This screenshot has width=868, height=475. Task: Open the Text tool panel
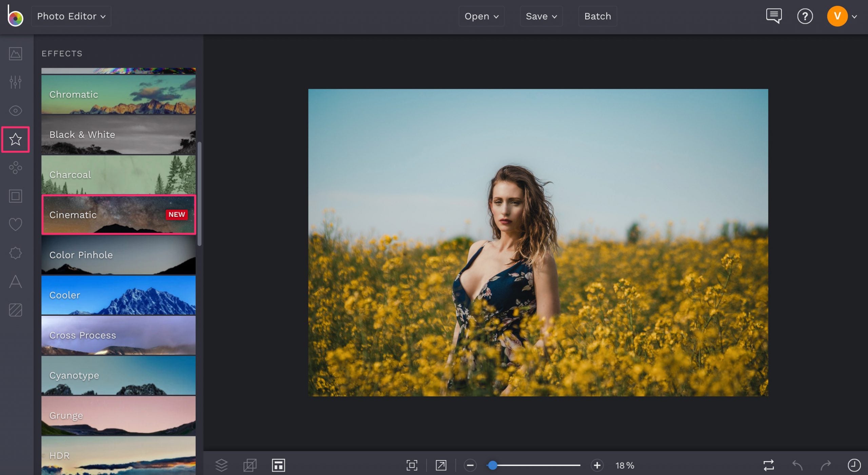point(15,281)
